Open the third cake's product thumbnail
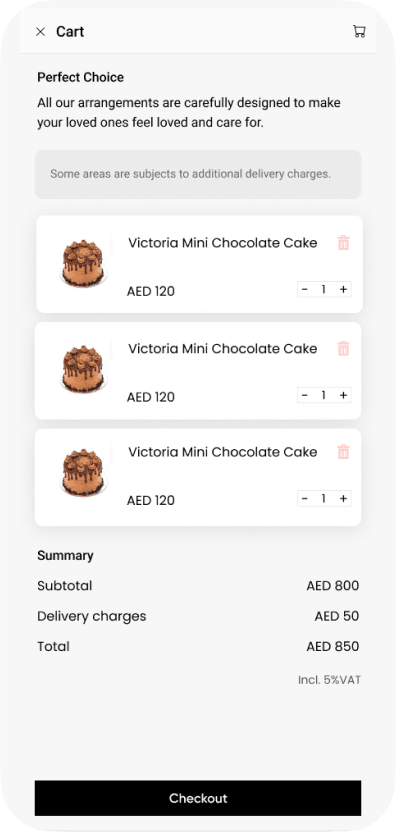 83,473
